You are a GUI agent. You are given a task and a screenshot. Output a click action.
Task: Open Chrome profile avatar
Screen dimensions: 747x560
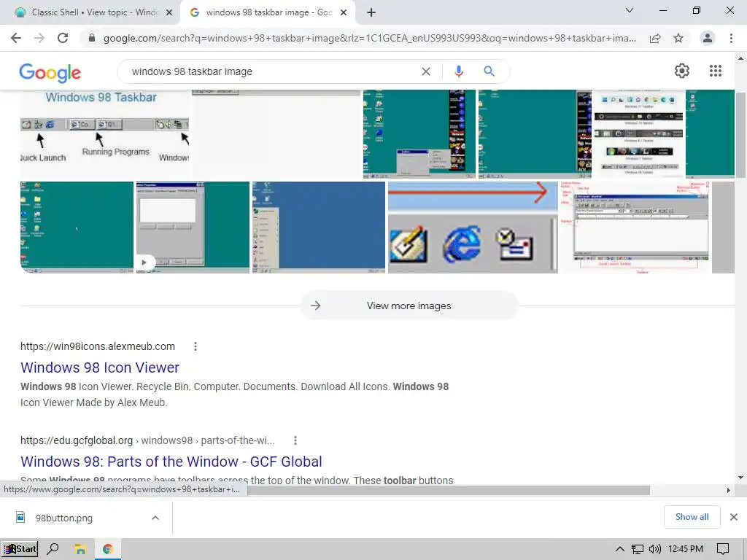tap(708, 38)
